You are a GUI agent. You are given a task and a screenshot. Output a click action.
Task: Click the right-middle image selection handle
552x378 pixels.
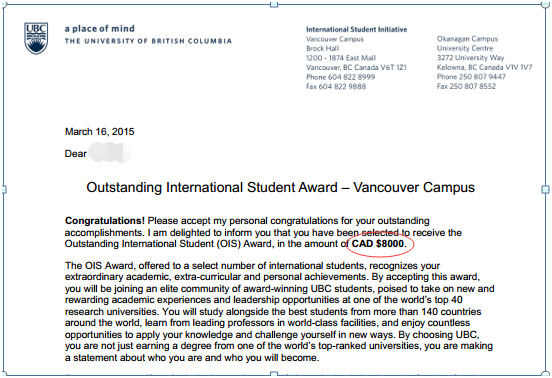[545, 190]
